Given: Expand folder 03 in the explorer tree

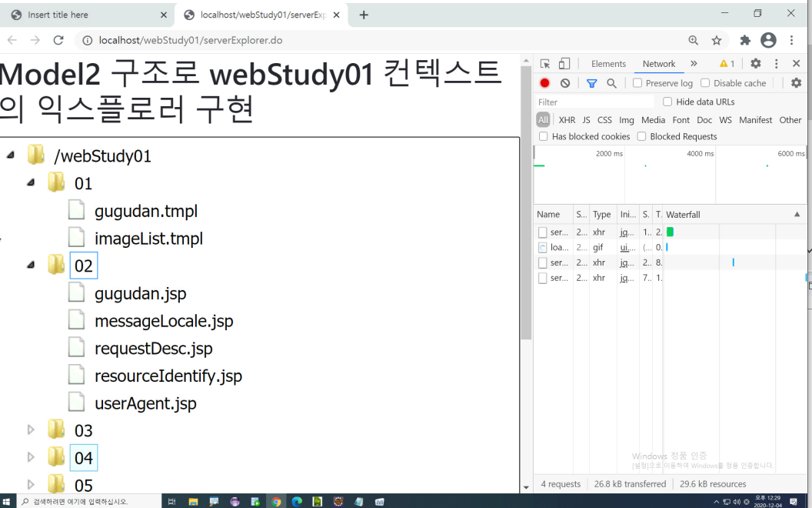Looking at the screenshot, I should [31, 430].
